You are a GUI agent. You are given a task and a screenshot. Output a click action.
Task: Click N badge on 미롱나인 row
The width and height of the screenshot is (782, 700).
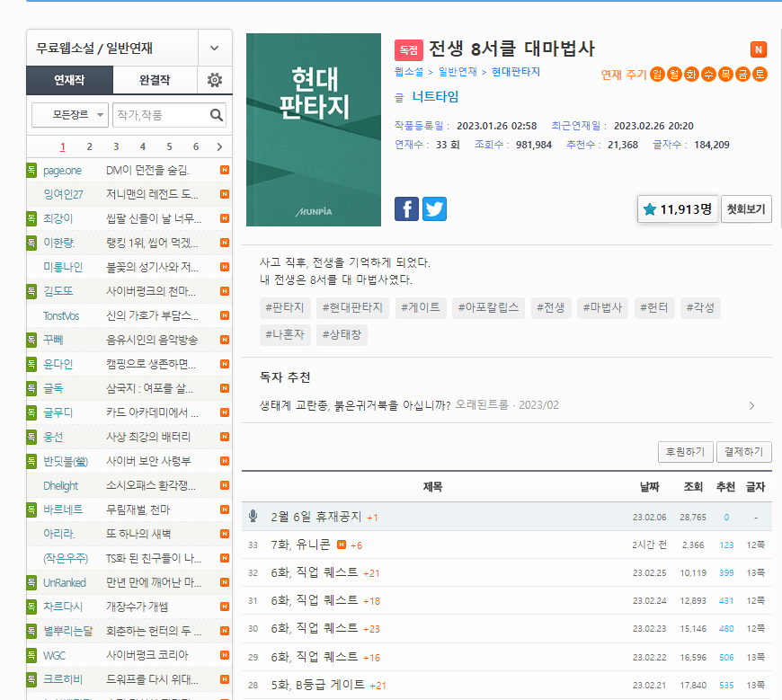point(225,267)
